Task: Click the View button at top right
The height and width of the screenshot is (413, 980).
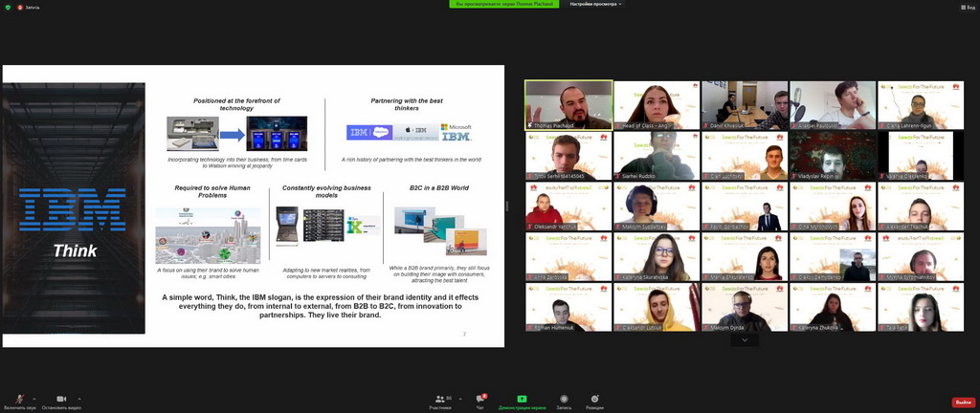Action: 966,6
